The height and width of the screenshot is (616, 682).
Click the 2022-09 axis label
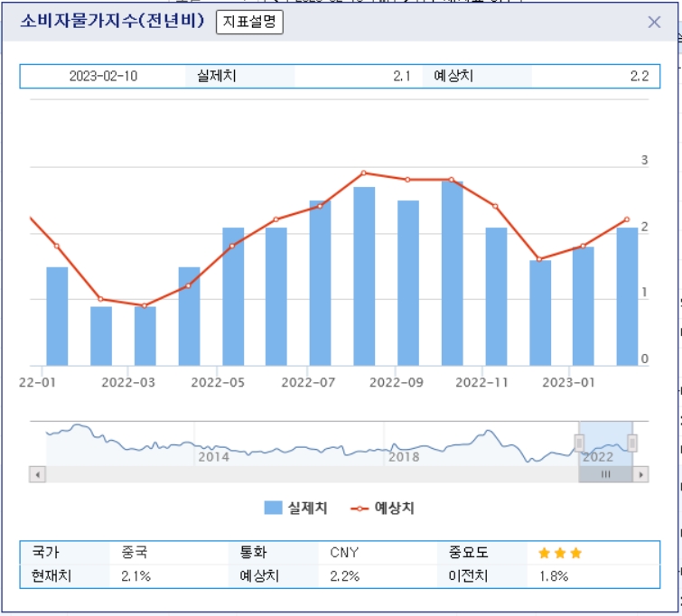(x=397, y=382)
